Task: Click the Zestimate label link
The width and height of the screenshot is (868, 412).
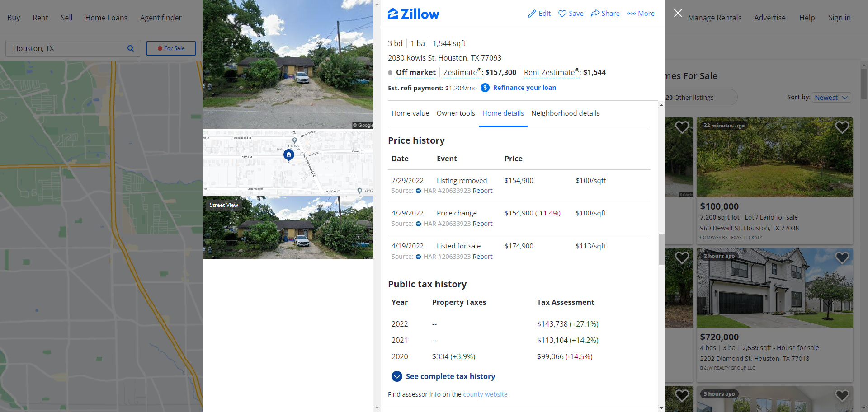Action: coord(463,72)
